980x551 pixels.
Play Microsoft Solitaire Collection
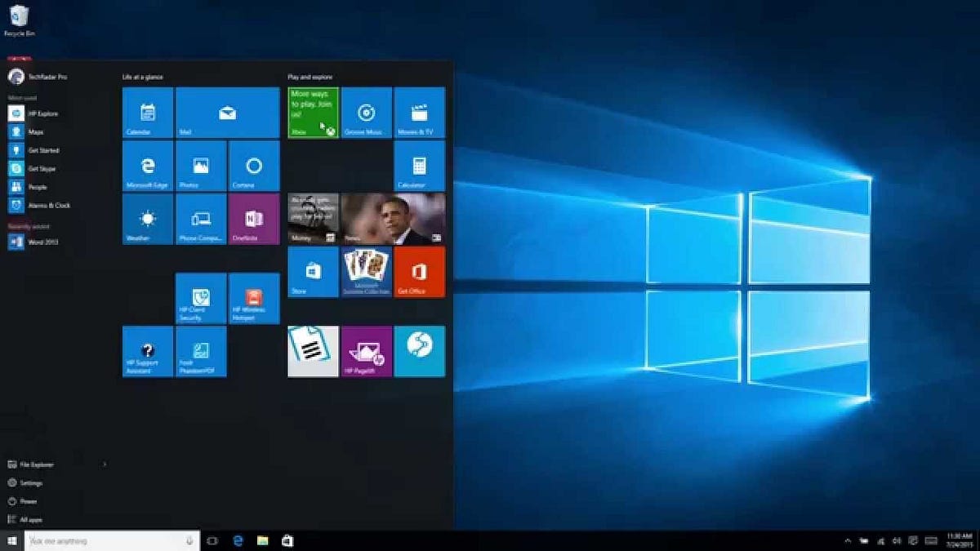pos(365,272)
